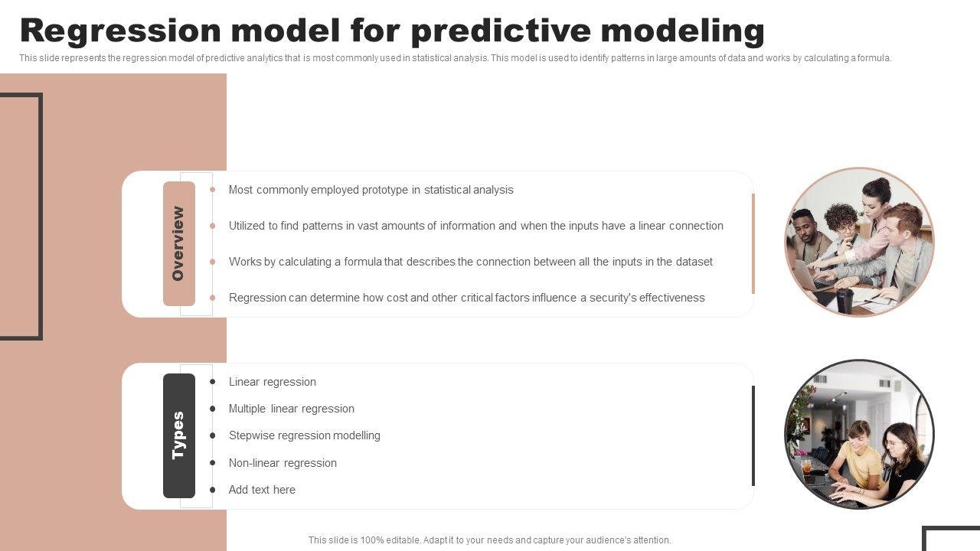Click the footer '100% editable' note
The height and width of the screenshot is (551, 980).
coord(489,540)
